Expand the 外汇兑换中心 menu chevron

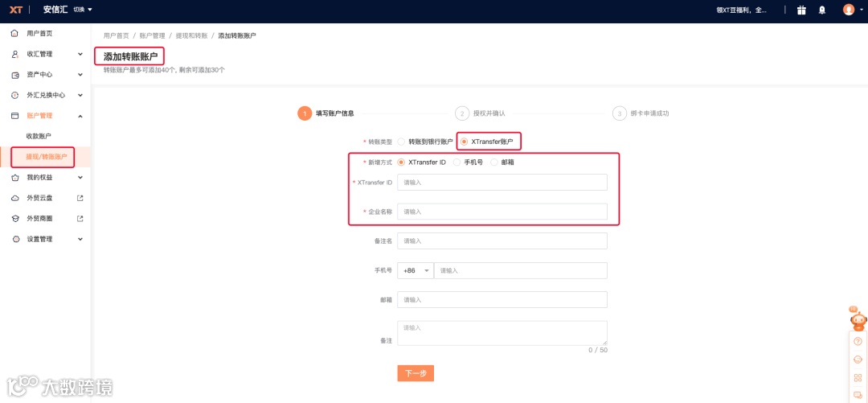(x=80, y=95)
